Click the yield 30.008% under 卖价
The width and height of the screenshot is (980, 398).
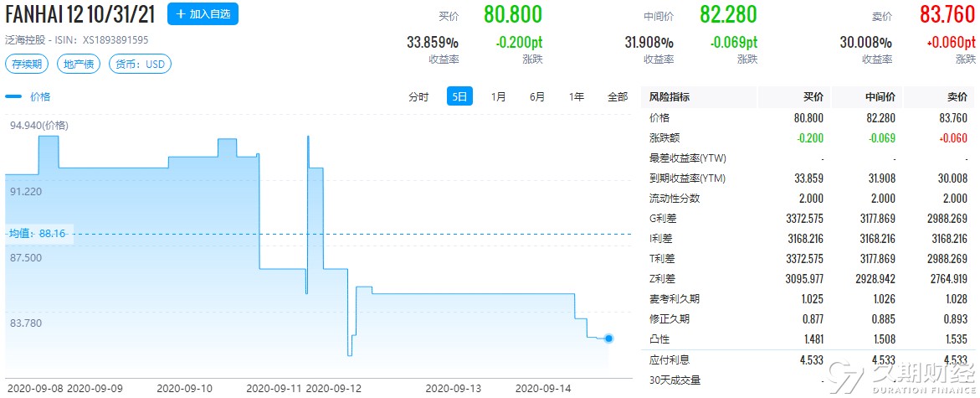866,43
